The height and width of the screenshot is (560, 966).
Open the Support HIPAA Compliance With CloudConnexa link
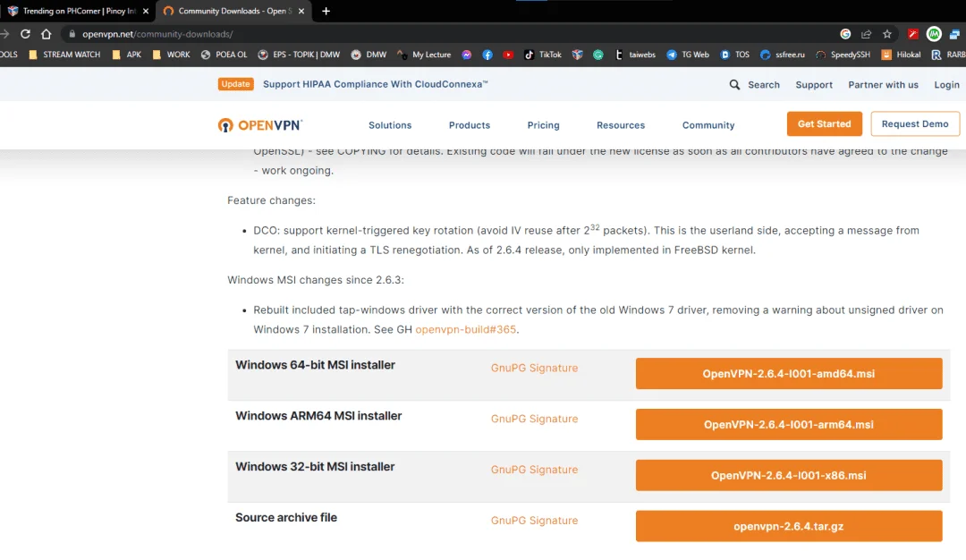pyautogui.click(x=375, y=84)
